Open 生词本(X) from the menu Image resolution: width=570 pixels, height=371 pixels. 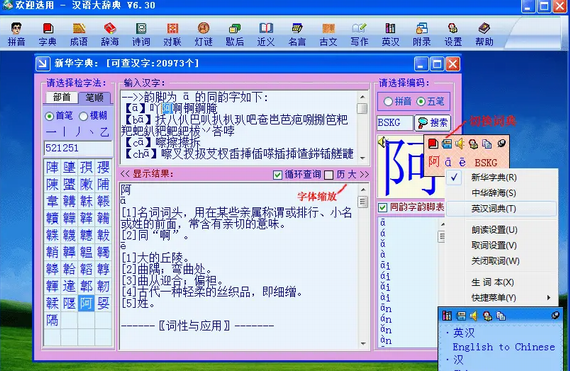coord(501,282)
